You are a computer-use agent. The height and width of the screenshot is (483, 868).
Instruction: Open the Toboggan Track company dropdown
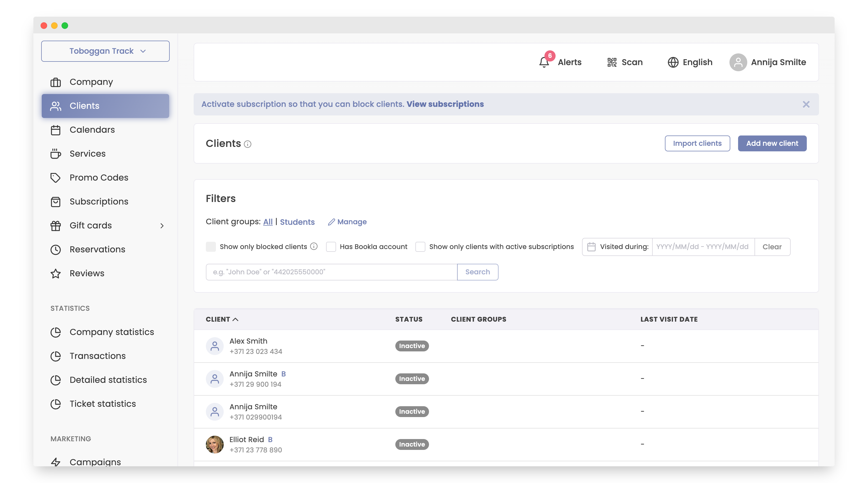point(105,51)
